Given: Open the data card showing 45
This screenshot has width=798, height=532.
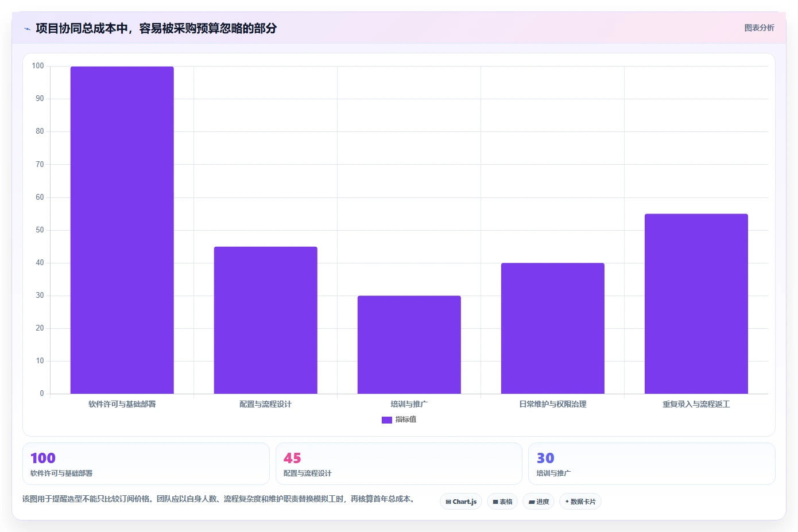Looking at the screenshot, I should tap(399, 464).
